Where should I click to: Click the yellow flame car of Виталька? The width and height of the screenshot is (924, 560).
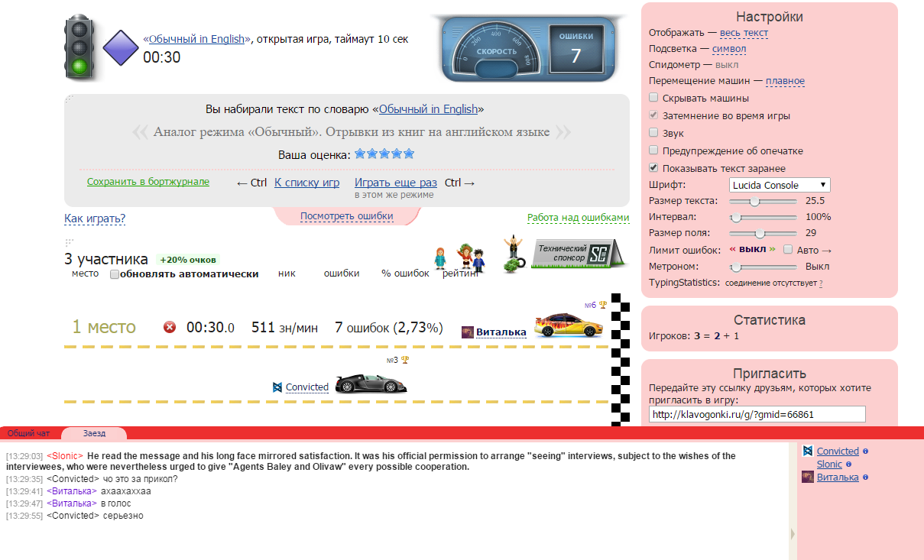(x=569, y=325)
